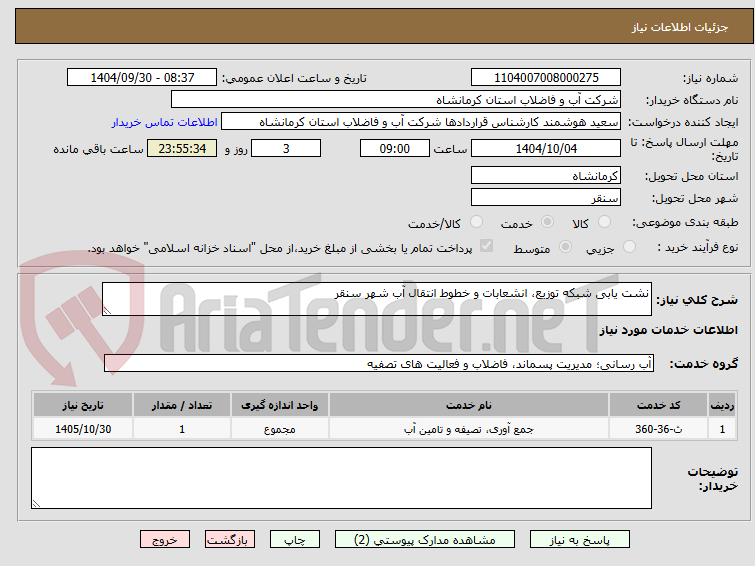The height and width of the screenshot is (566, 755).
Task: Click the استان محل تحویل field
Action: pyautogui.click(x=546, y=175)
